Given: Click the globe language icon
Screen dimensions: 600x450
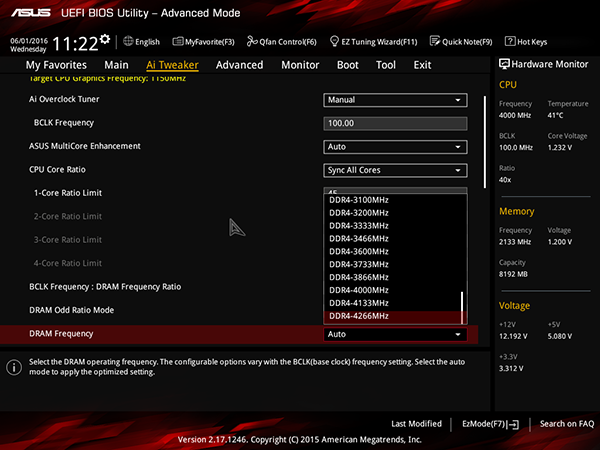Looking at the screenshot, I should 128,41.
